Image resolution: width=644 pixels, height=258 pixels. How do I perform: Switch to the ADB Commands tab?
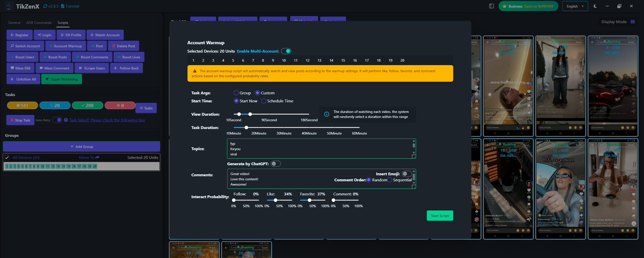(x=39, y=23)
